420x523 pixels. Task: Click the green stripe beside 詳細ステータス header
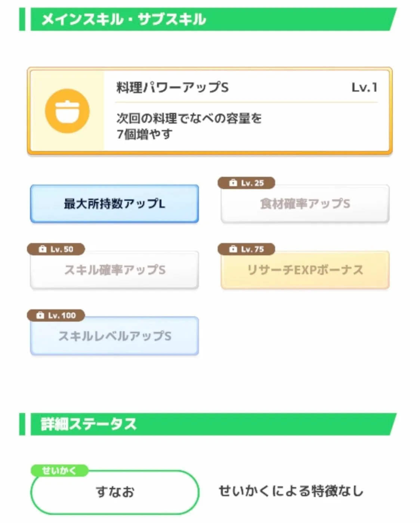point(22,424)
